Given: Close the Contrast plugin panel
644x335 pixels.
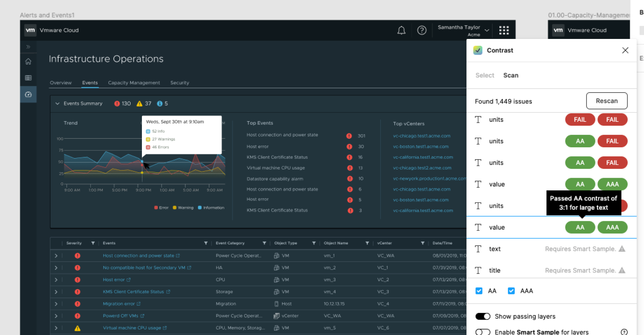Looking at the screenshot, I should point(625,51).
